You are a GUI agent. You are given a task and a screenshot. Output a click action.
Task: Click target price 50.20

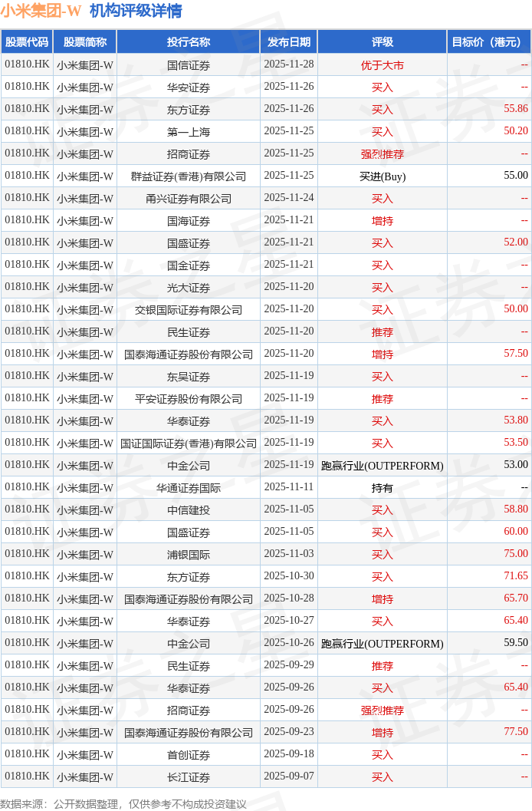[x=516, y=131]
